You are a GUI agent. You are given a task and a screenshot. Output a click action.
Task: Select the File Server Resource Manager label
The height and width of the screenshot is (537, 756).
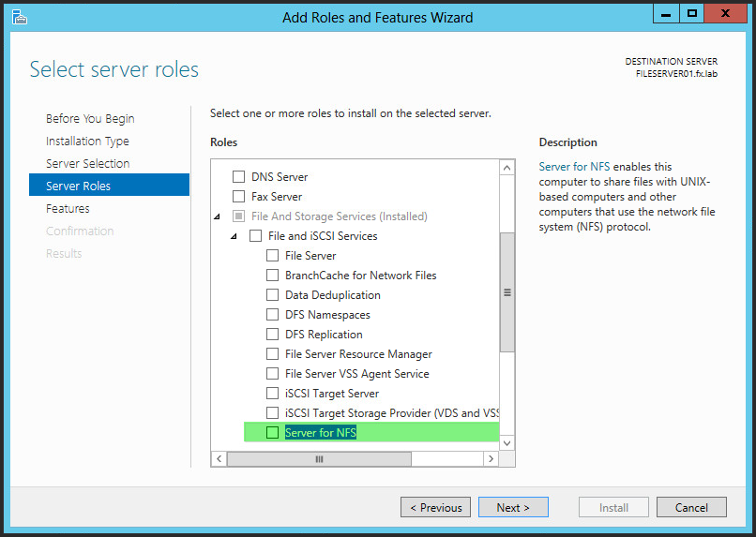tap(358, 354)
